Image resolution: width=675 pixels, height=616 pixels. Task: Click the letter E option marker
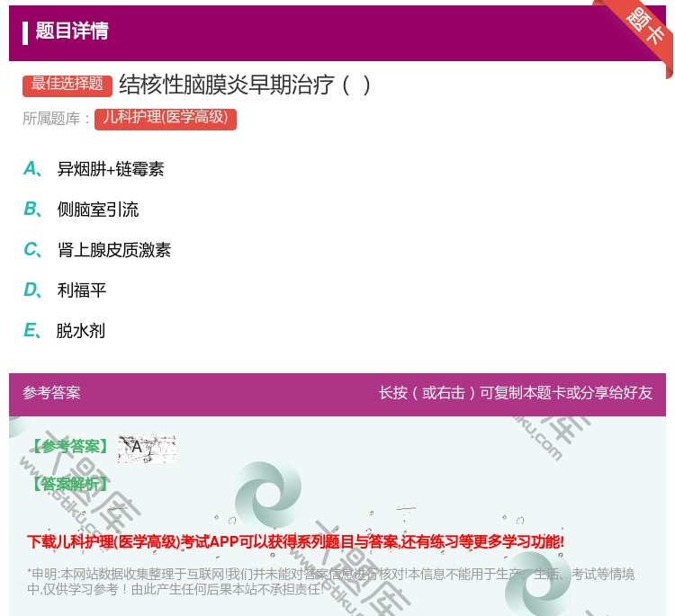32,330
